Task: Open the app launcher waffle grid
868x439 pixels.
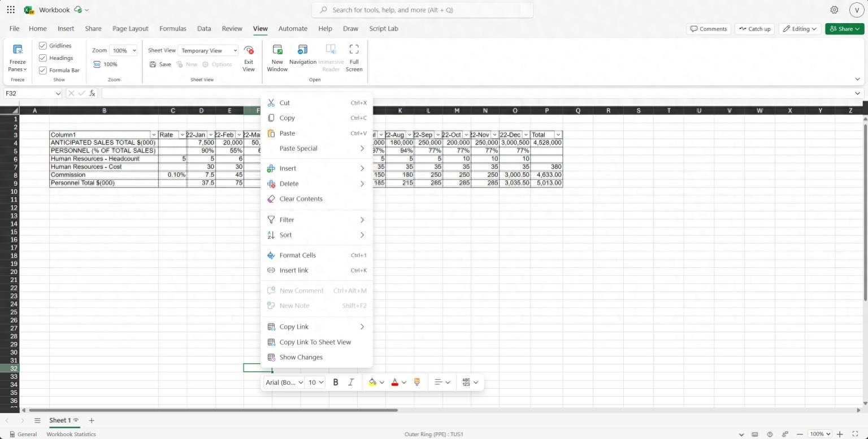Action: click(11, 10)
